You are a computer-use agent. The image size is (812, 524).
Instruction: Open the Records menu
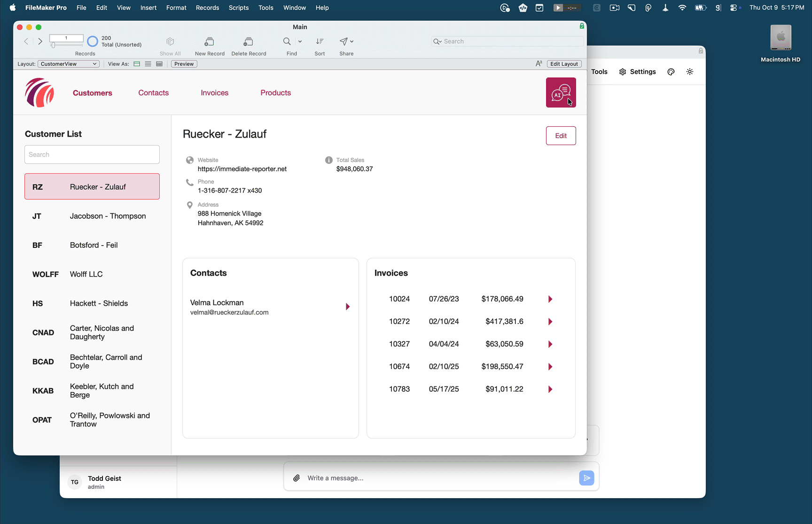point(207,8)
